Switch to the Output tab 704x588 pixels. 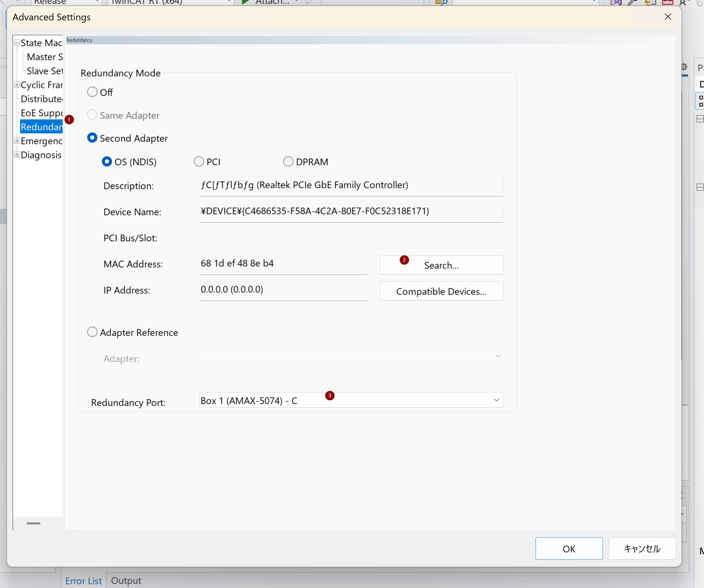click(x=126, y=581)
